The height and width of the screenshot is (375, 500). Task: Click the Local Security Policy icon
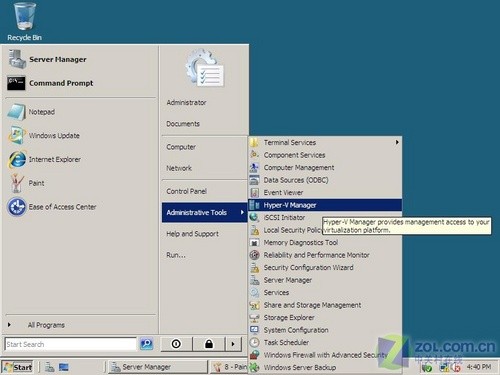pyautogui.click(x=254, y=230)
